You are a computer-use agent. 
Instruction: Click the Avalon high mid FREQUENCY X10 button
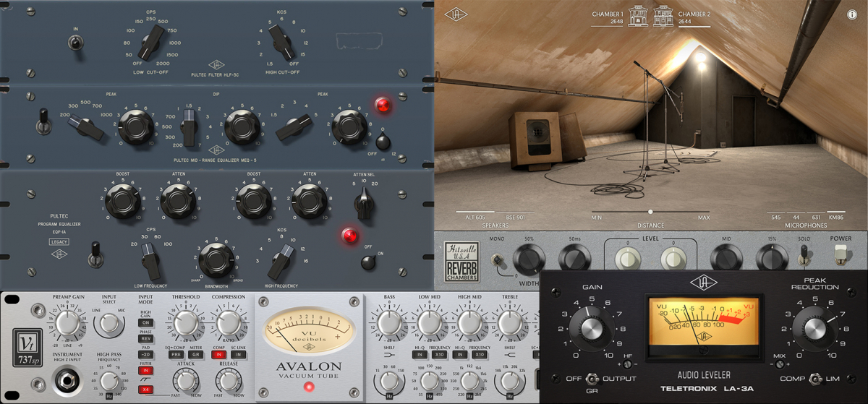click(x=479, y=355)
